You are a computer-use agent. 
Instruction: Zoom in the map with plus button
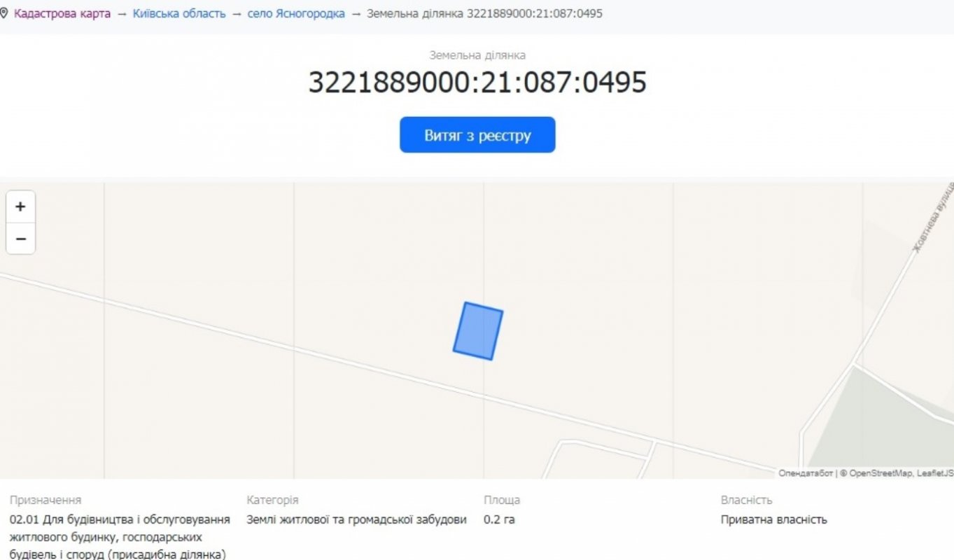click(x=20, y=207)
